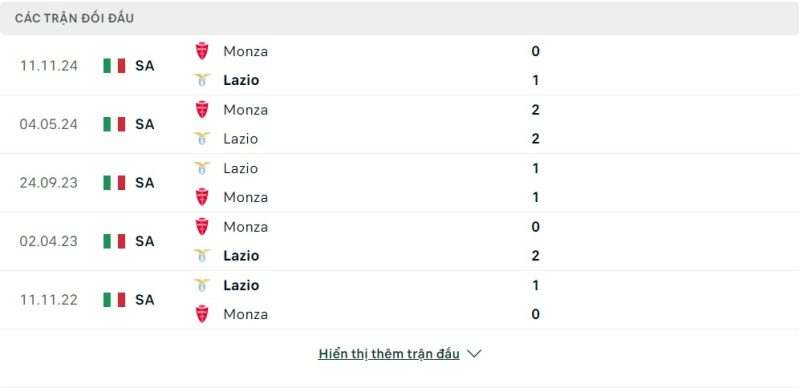Image resolution: width=800 pixels, height=388 pixels.
Task: Open the SA league label for 24.09.23
Action: pyautogui.click(x=144, y=183)
